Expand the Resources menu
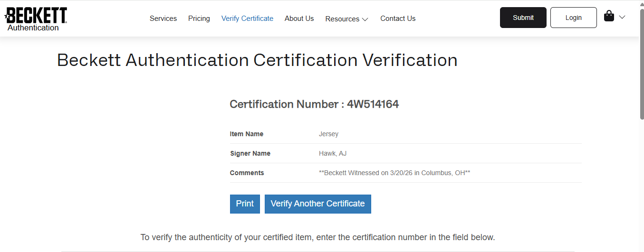The height and width of the screenshot is (252, 644). tap(346, 19)
